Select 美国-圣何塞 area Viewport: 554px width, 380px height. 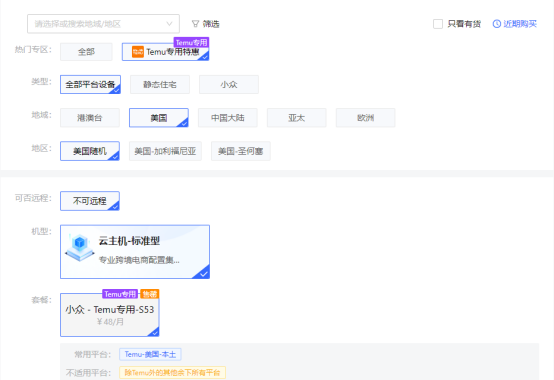pos(241,151)
